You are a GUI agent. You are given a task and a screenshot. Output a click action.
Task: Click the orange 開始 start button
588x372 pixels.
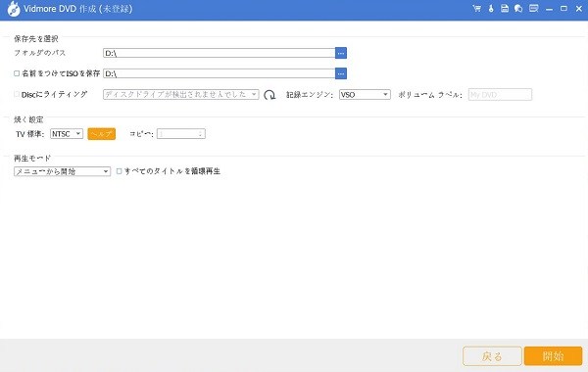(553, 356)
